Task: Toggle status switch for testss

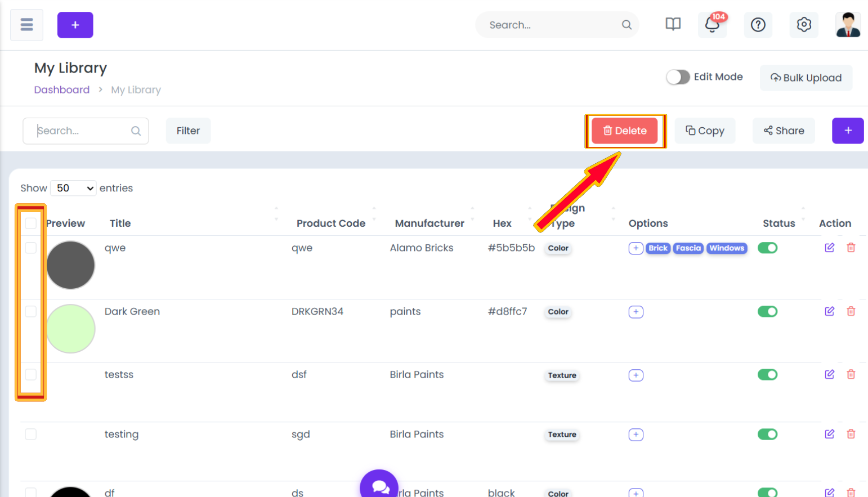Action: point(767,374)
